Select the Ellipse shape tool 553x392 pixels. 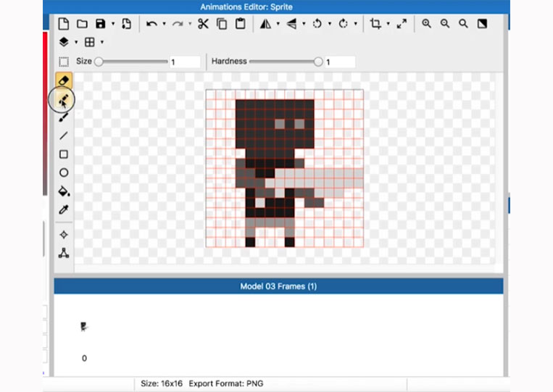click(64, 172)
